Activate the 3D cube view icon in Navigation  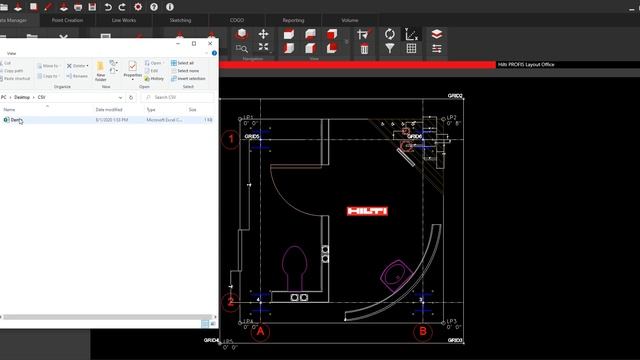pyautogui.click(x=242, y=34)
